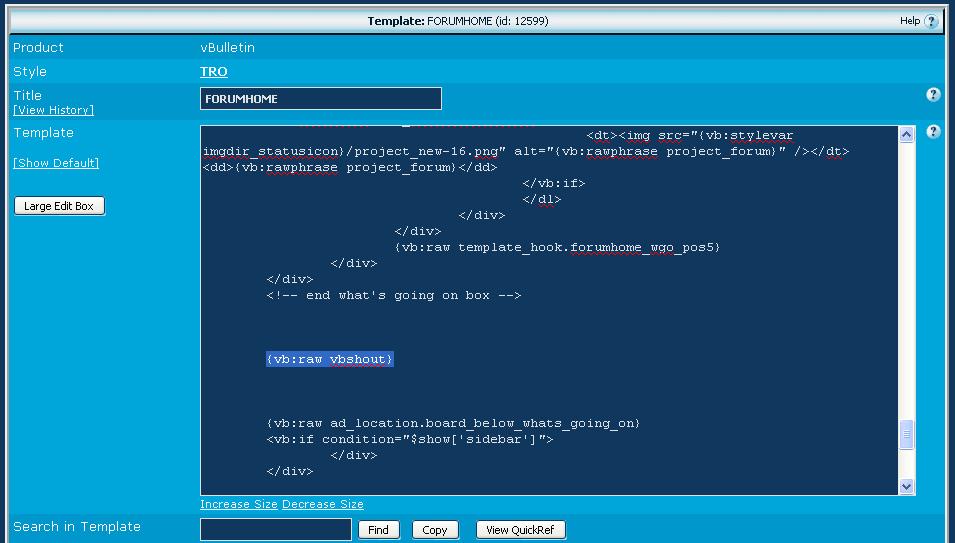The image size is (955, 543).
Task: Click the Template title FORUMHOME (id: 12599)
Action: [458, 21]
